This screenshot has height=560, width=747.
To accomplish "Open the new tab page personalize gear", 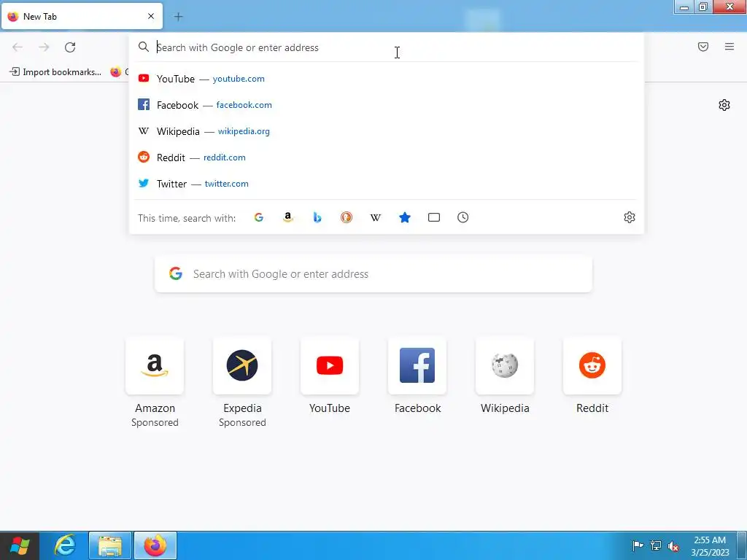I will [724, 105].
